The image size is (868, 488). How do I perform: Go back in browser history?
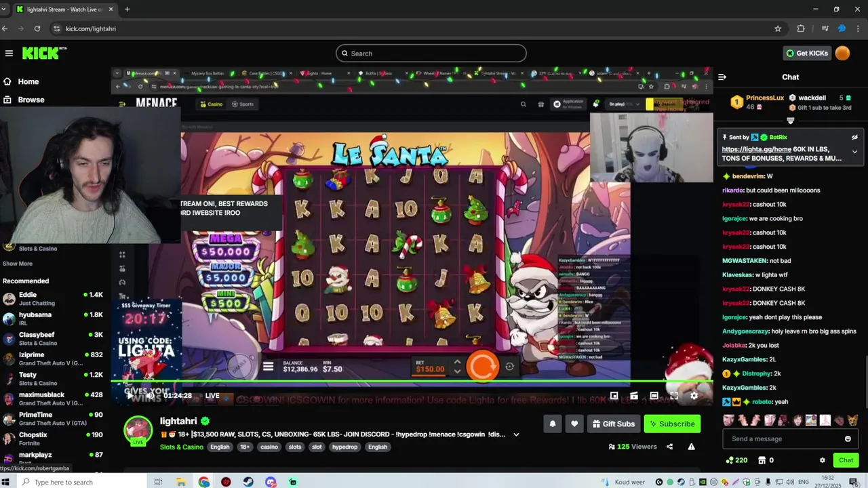coord(5,28)
